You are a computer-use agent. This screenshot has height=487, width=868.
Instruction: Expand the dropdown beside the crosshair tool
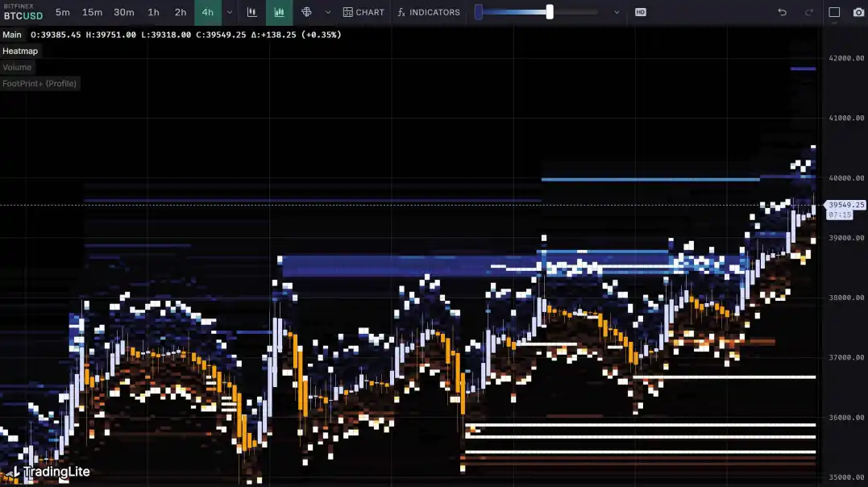click(327, 12)
